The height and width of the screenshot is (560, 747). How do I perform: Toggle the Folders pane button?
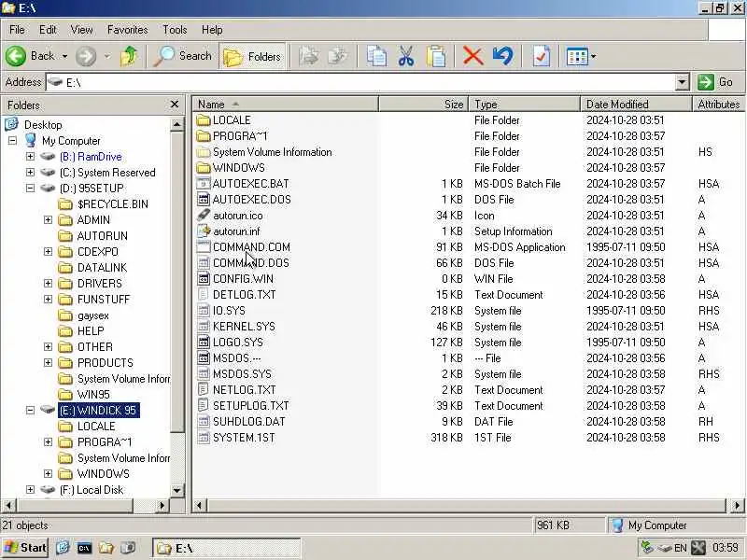point(252,56)
